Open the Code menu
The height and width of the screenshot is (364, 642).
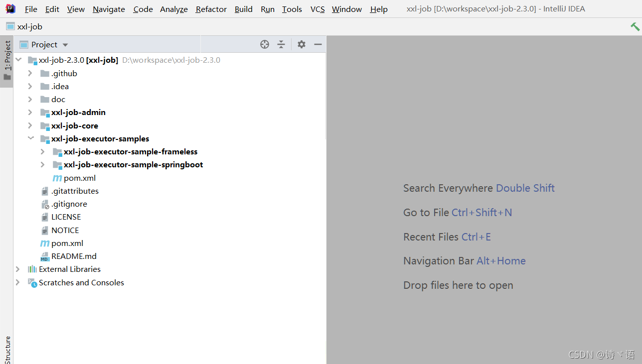click(143, 9)
